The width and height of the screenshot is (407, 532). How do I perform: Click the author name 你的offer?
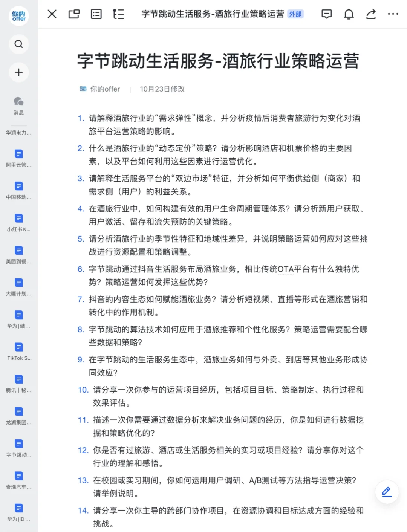coord(105,89)
